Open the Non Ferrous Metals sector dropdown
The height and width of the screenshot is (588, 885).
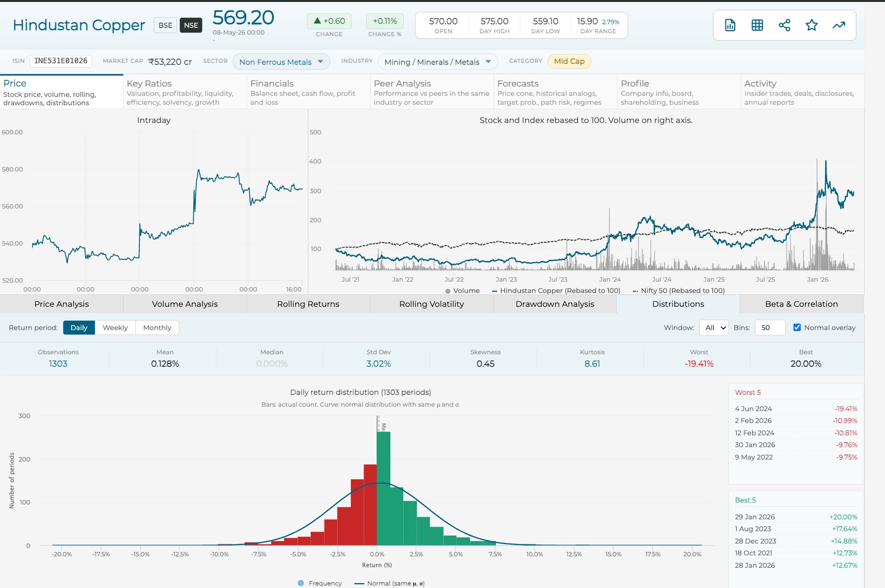[x=281, y=62]
